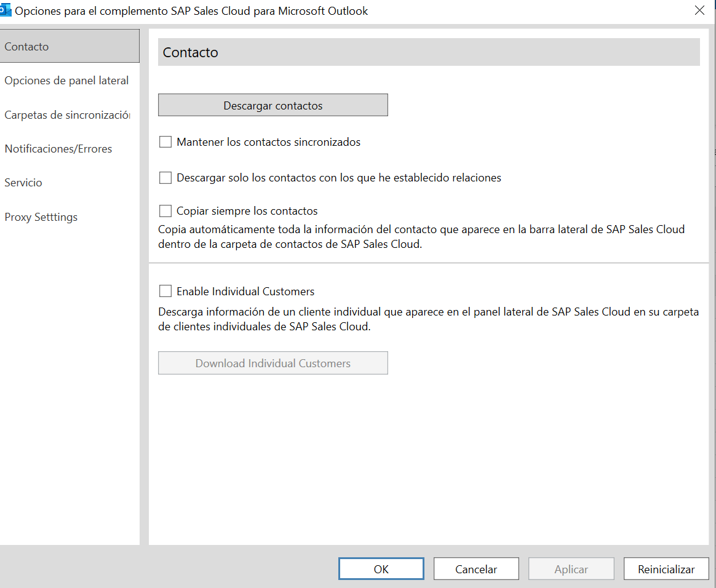The image size is (716, 588).
Task: Enable Mantener los contactos sincronizados checkbox
Action: pyautogui.click(x=165, y=142)
